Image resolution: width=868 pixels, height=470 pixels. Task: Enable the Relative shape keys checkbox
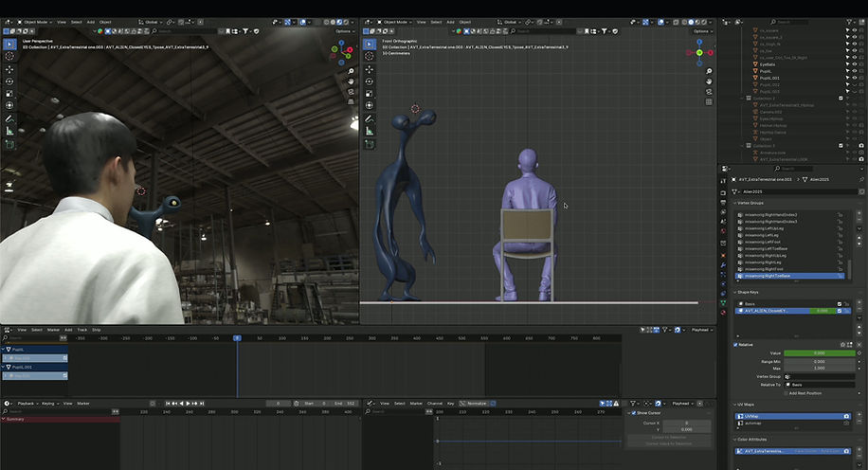737,345
